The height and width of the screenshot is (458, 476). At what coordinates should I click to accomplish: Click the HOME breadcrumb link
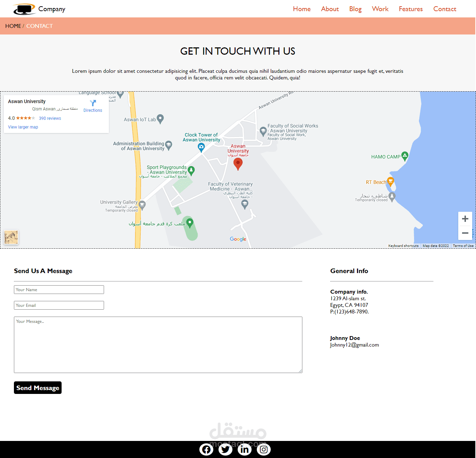(x=13, y=26)
